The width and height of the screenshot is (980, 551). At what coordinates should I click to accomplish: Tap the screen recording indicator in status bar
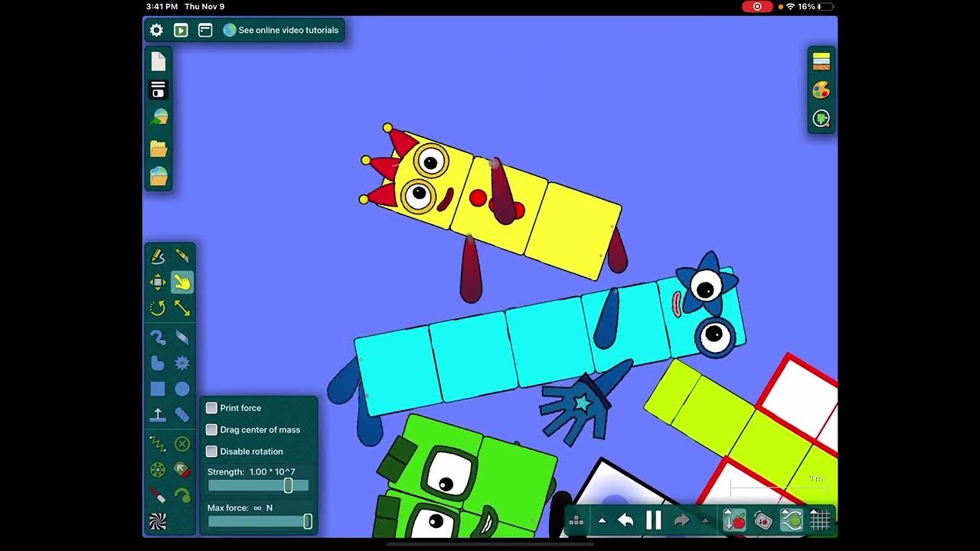pos(757,6)
